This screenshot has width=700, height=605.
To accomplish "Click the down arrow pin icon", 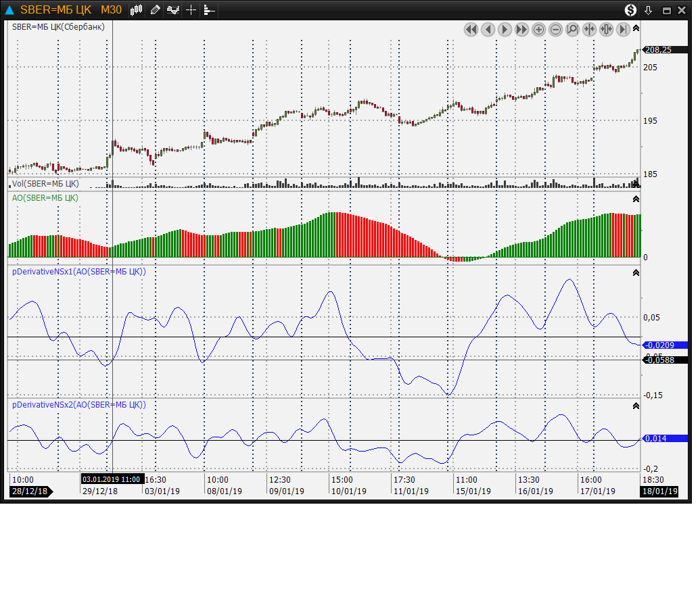I will (x=648, y=10).
